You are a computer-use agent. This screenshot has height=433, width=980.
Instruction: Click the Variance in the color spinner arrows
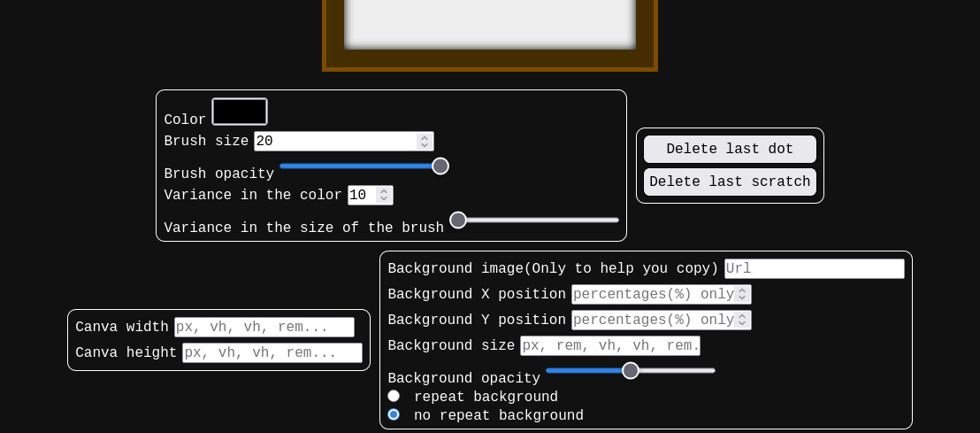tap(384, 195)
